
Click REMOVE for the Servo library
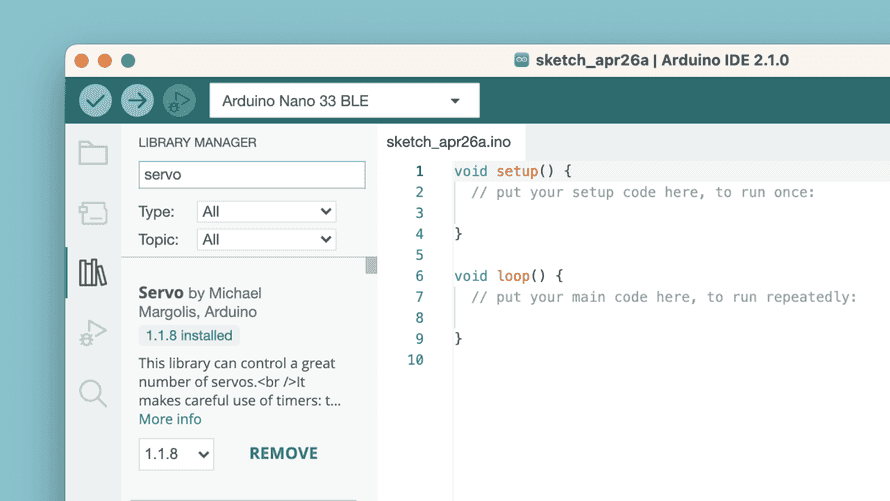pos(283,454)
